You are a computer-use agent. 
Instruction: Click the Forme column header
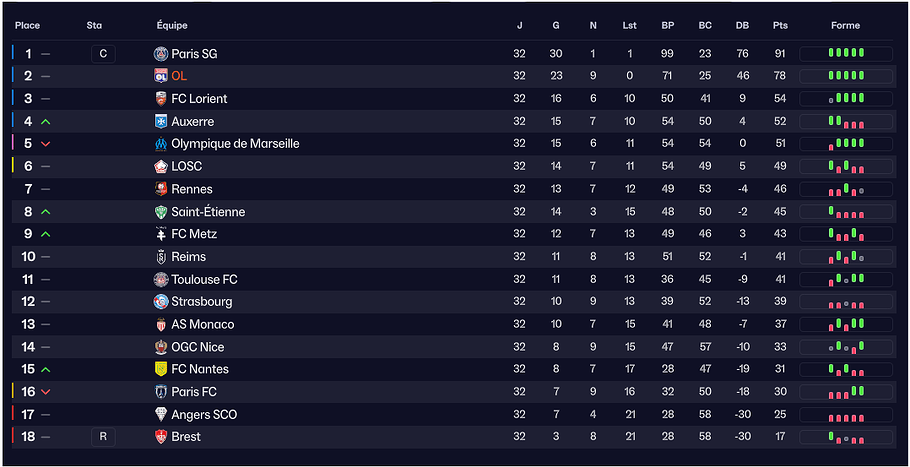pyautogui.click(x=846, y=26)
